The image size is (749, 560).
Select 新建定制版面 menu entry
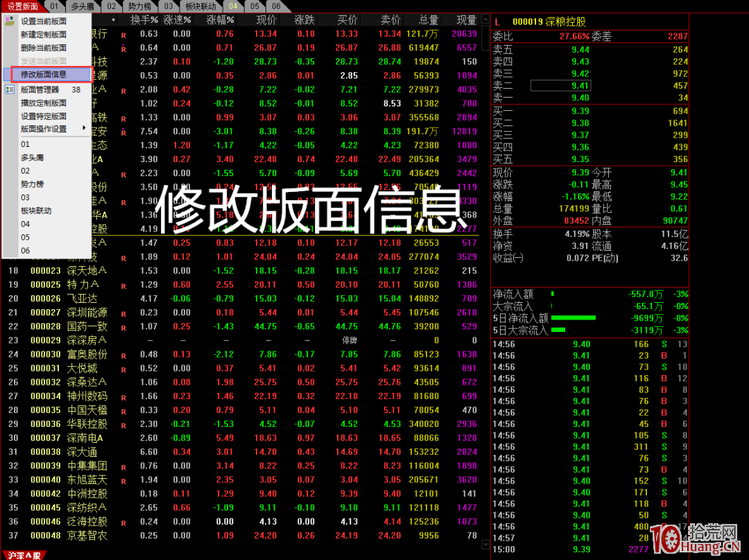pos(44,35)
